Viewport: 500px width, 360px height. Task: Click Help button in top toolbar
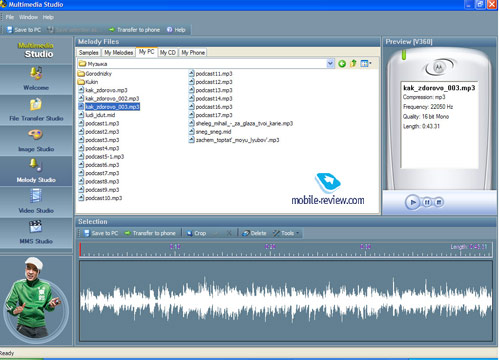[x=176, y=30]
